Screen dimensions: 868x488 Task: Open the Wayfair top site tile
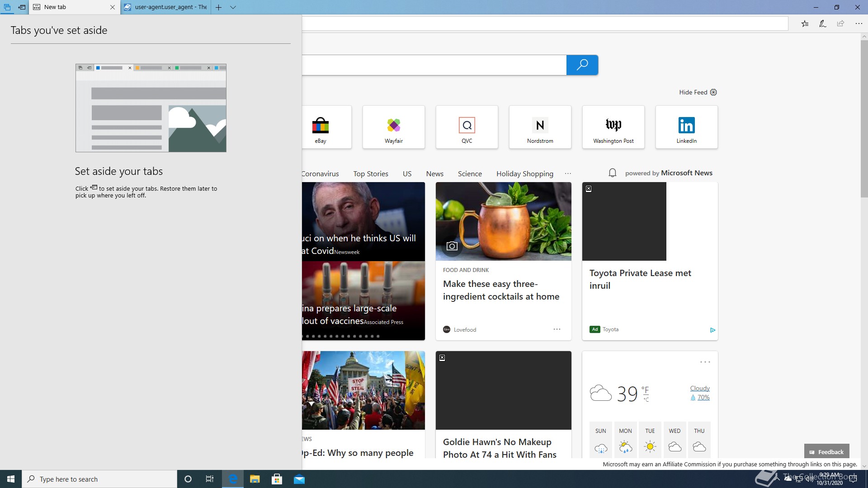pos(394,127)
